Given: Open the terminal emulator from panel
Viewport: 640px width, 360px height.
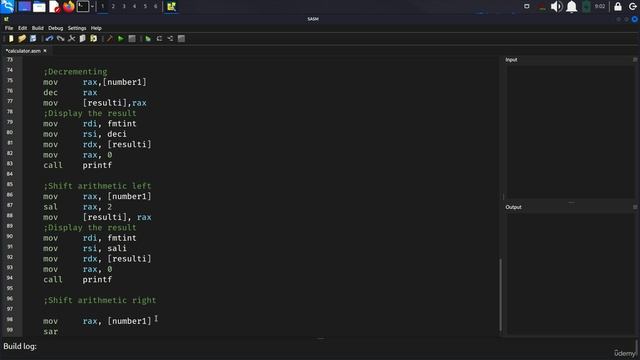Looking at the screenshot, I should [x=83, y=7].
